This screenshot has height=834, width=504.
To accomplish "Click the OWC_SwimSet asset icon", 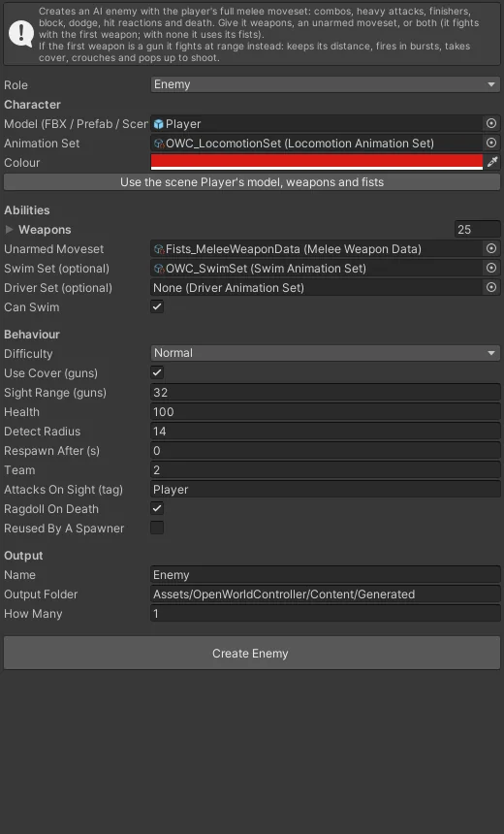I will [159, 268].
